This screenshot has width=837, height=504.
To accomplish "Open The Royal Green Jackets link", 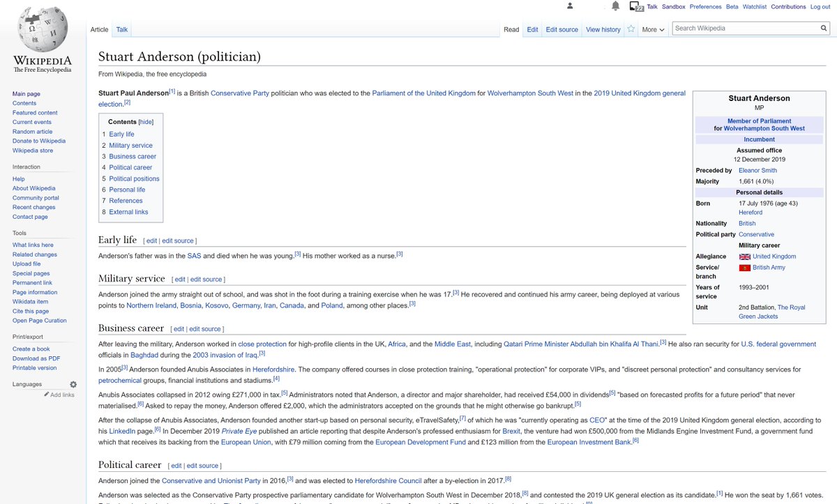I will pos(771,312).
